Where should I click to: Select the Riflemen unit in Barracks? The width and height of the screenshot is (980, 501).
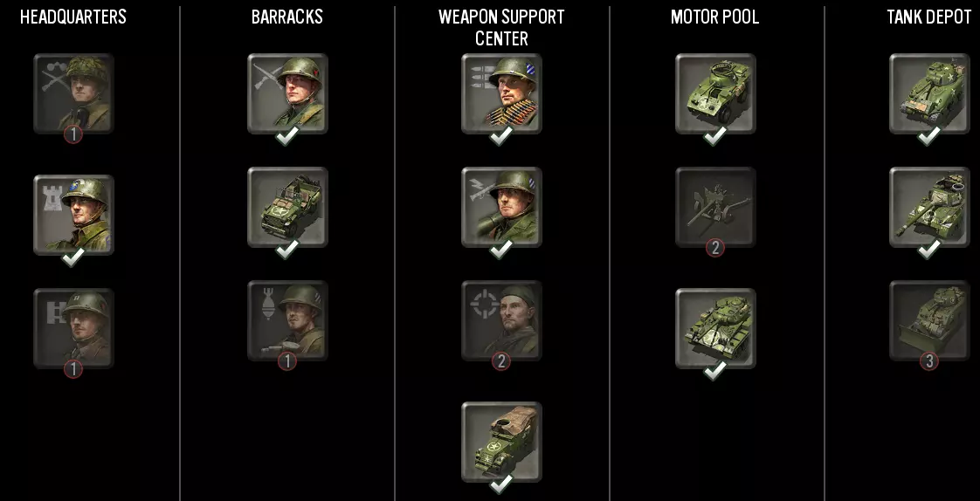[x=287, y=93]
